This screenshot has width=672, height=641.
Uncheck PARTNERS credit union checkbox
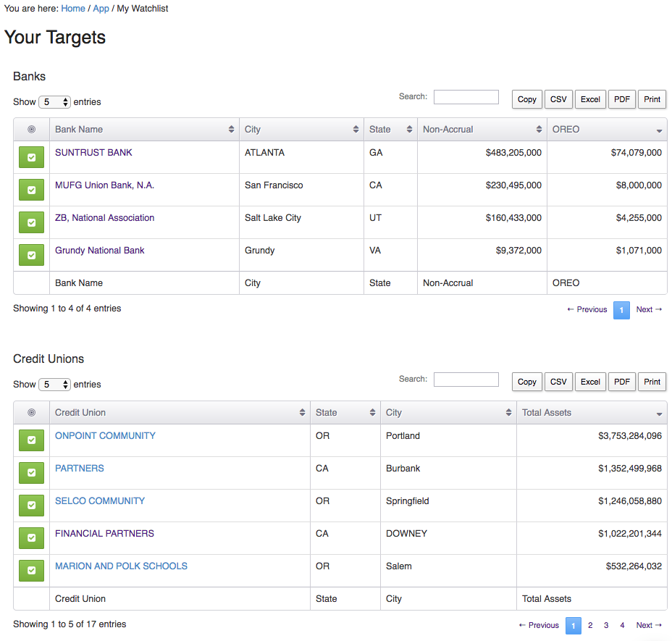click(31, 473)
